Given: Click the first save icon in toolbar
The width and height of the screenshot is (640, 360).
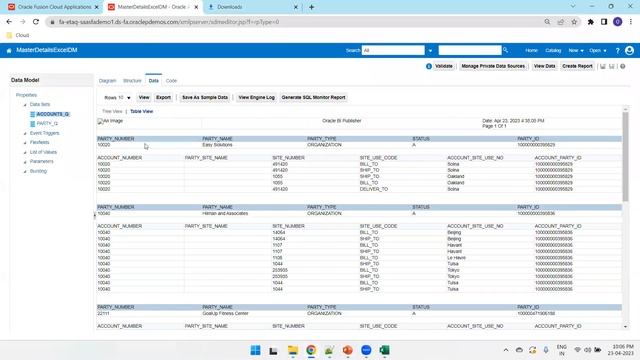Looking at the screenshot, I should 602,66.
